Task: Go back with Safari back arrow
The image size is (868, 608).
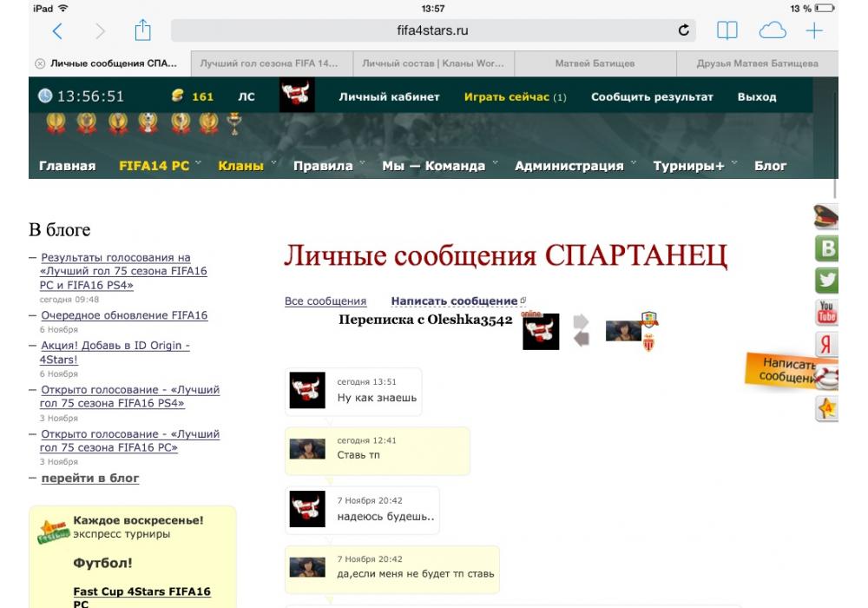Action: click(57, 31)
